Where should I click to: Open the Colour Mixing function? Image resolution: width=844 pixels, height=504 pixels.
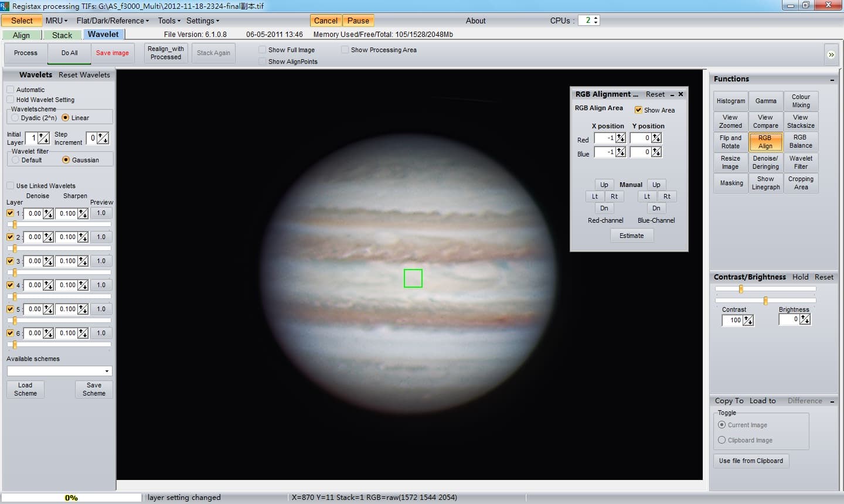tap(801, 100)
